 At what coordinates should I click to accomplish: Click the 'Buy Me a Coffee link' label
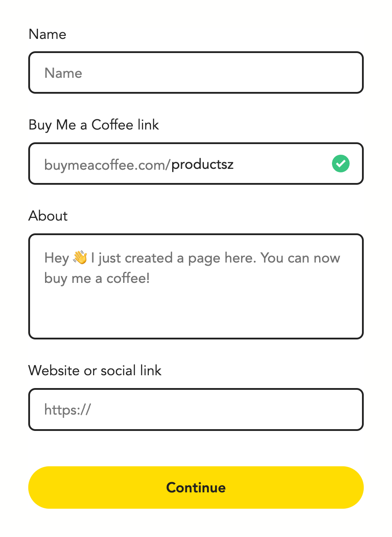(94, 125)
